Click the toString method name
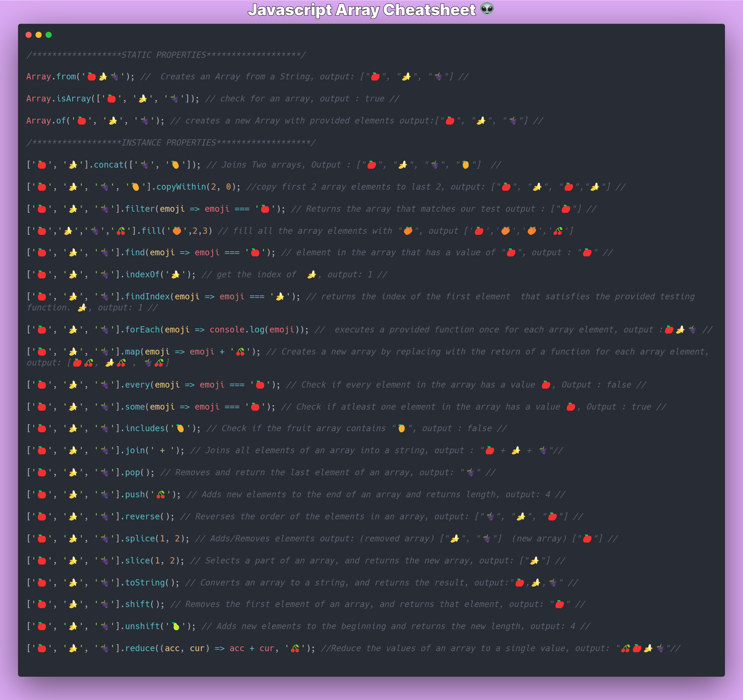The height and width of the screenshot is (700, 743). 145,582
